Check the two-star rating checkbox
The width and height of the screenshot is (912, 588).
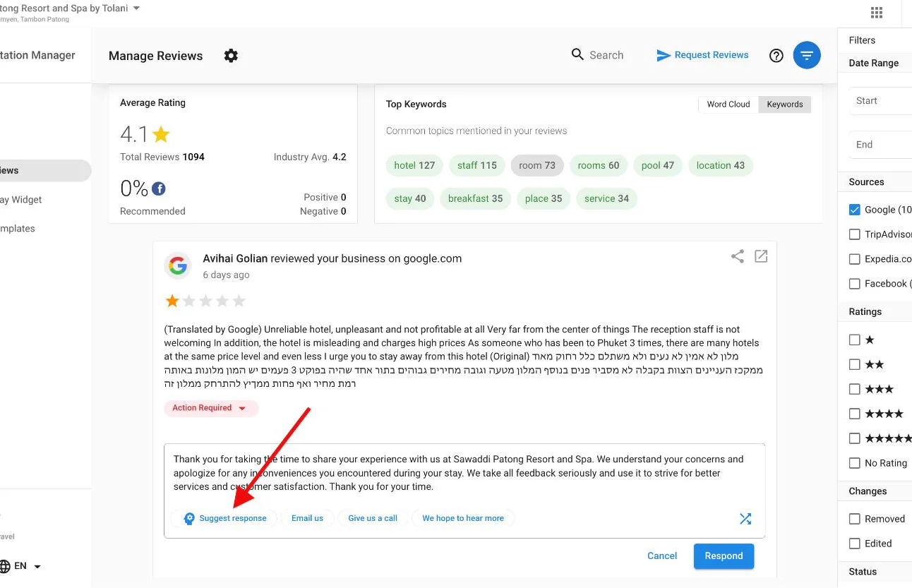tap(854, 364)
